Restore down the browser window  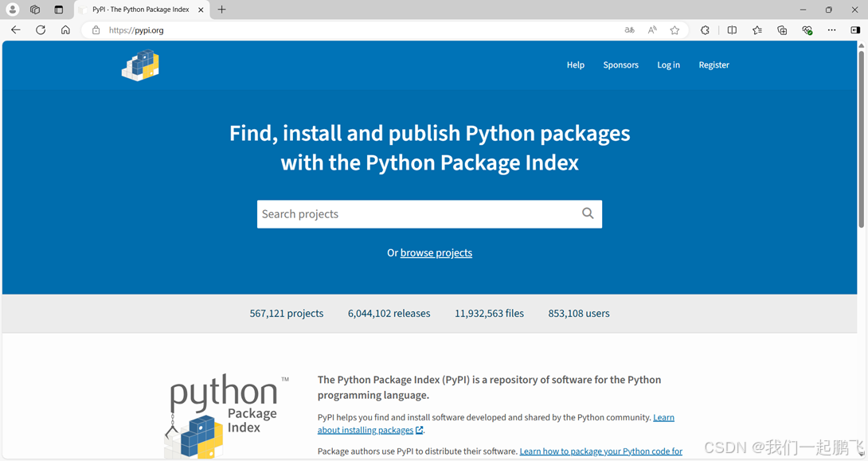tap(829, 10)
